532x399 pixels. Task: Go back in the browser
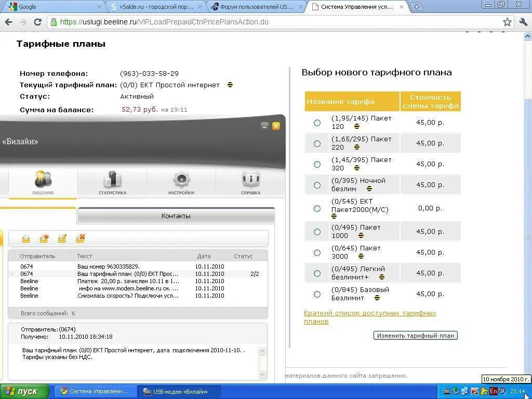[x=8, y=22]
